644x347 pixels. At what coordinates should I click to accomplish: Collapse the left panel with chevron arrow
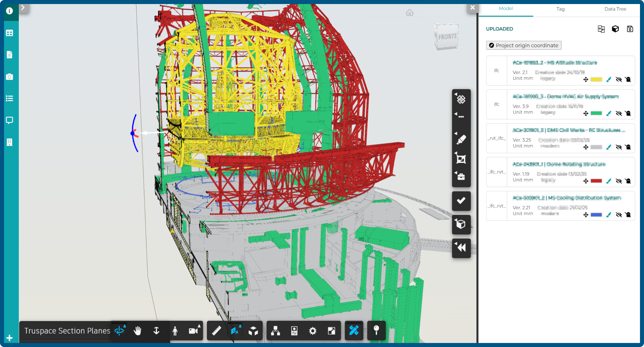[x=23, y=7]
